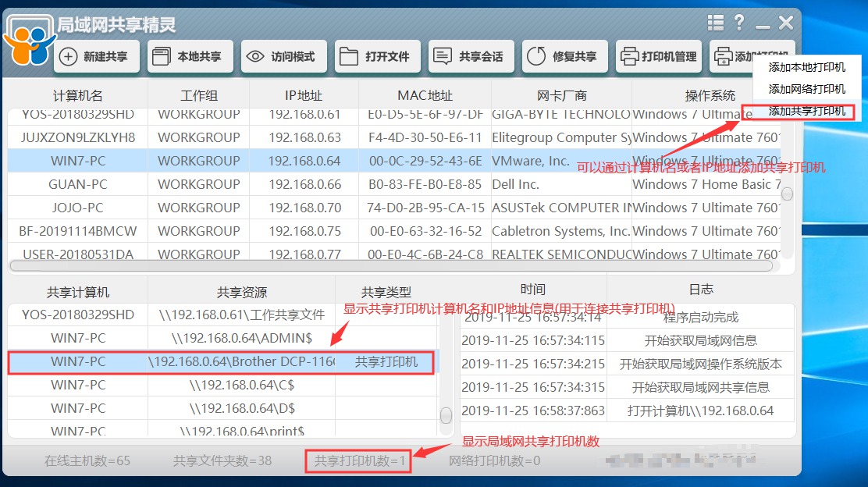The height and width of the screenshot is (487, 868).
Task: Click the 开始获取局域网共享信息 log entry
Action: pyautogui.click(x=701, y=387)
